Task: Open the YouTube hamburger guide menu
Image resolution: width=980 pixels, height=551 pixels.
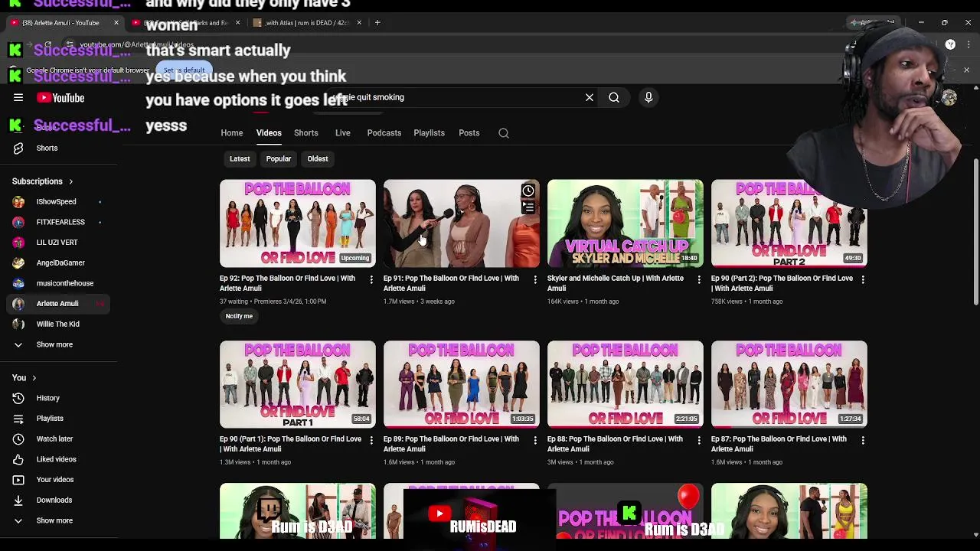Action: point(18,97)
